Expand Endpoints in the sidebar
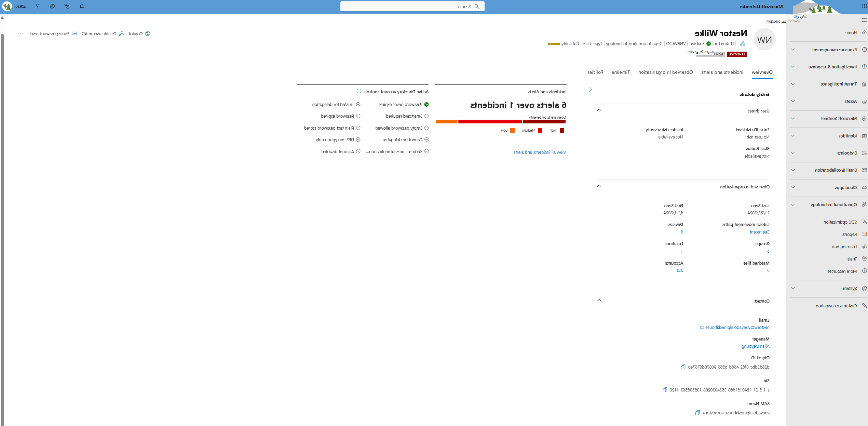Image resolution: width=868 pixels, height=426 pixels. [x=793, y=153]
